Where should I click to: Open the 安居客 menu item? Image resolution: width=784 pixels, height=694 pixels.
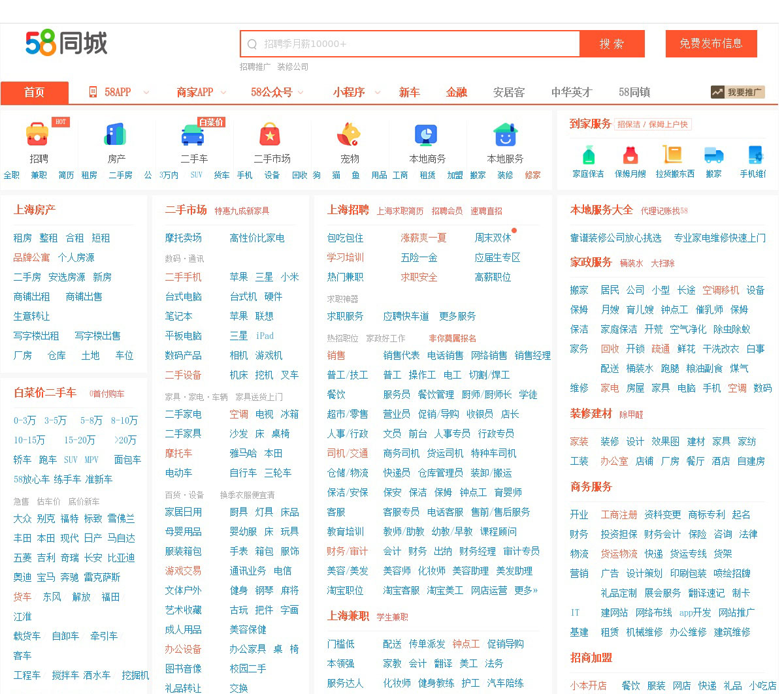(508, 92)
